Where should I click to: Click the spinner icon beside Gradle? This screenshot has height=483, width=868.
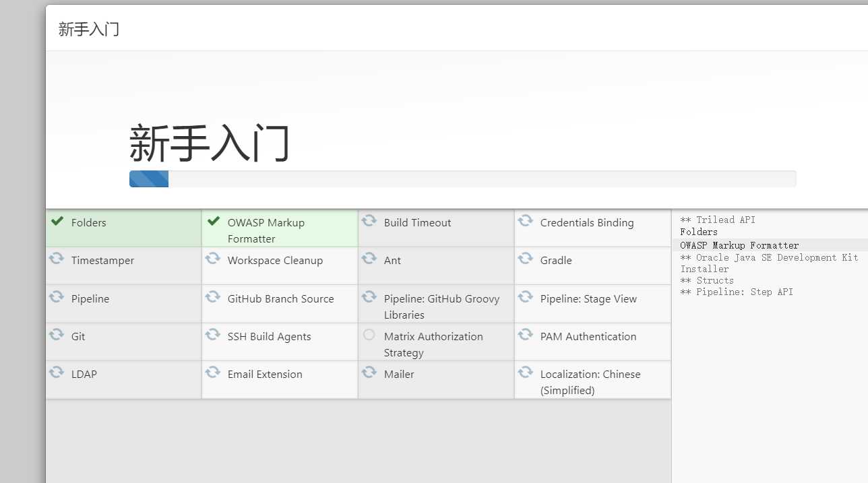[525, 258]
